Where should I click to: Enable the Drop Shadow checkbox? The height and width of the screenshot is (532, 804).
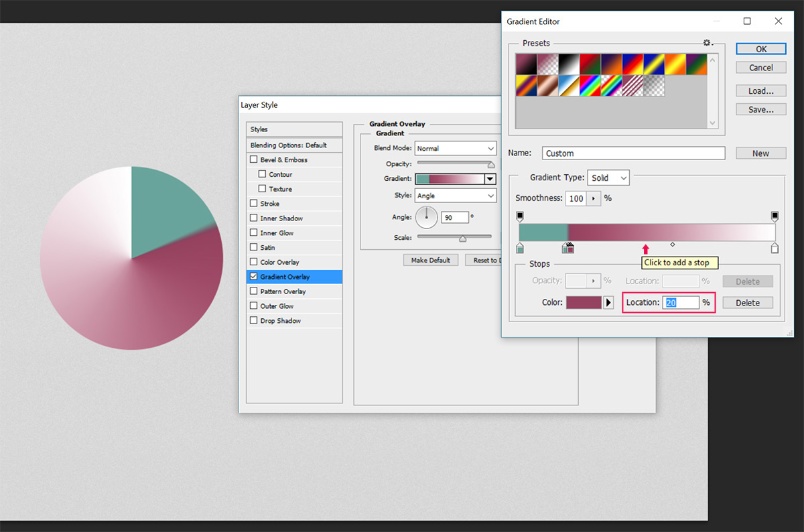coord(253,320)
